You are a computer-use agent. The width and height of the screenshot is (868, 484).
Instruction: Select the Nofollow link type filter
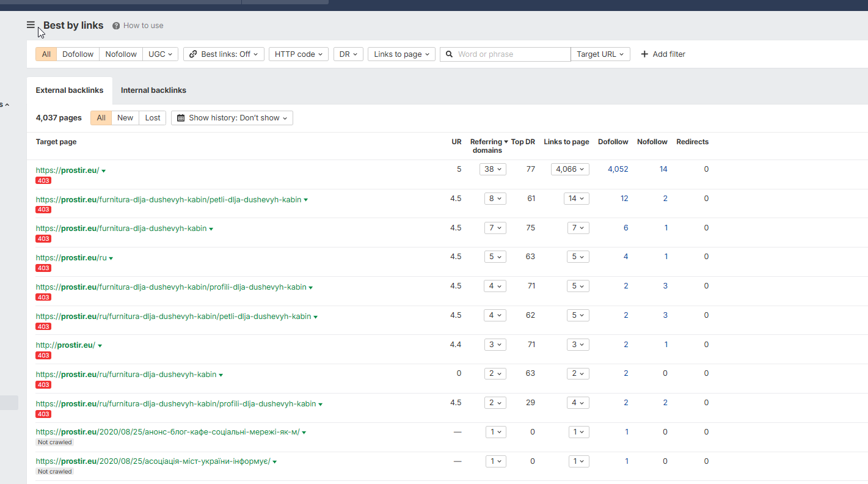click(121, 54)
